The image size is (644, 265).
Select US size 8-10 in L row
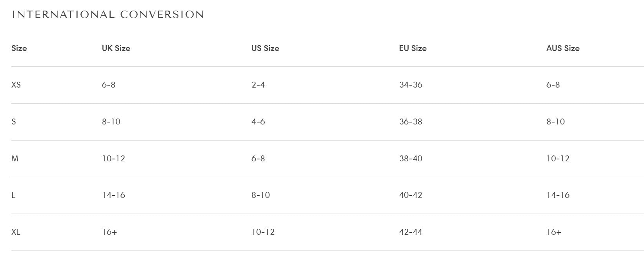coord(261,195)
